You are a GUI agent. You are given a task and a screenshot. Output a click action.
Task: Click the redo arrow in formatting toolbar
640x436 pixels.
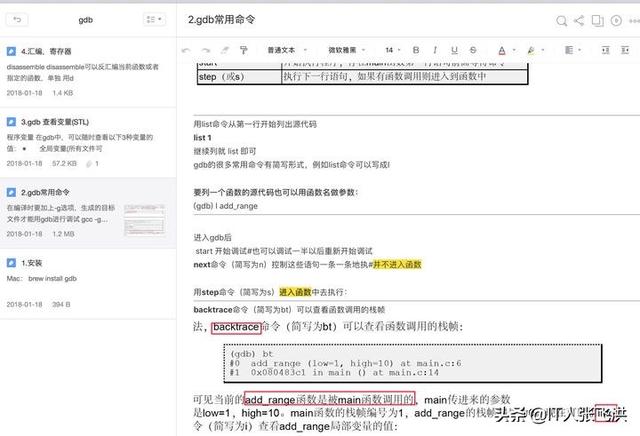[x=207, y=49]
